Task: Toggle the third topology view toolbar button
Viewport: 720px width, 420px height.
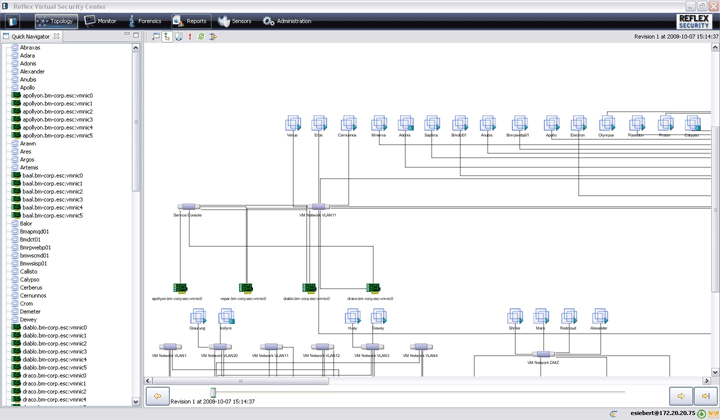Action: 178,36
